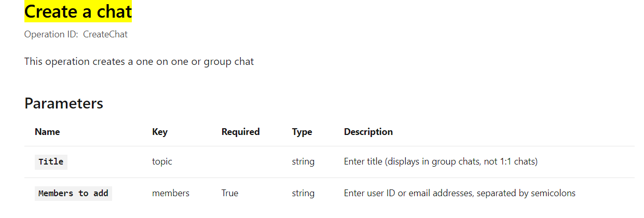Click the 'members' key cell
This screenshot has width=644, height=218.
tap(171, 193)
